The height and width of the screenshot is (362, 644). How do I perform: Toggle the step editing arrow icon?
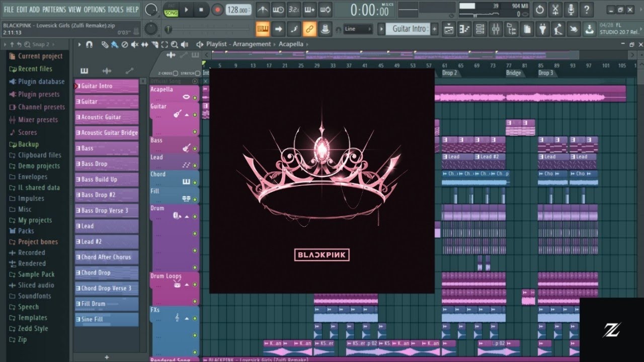(278, 29)
